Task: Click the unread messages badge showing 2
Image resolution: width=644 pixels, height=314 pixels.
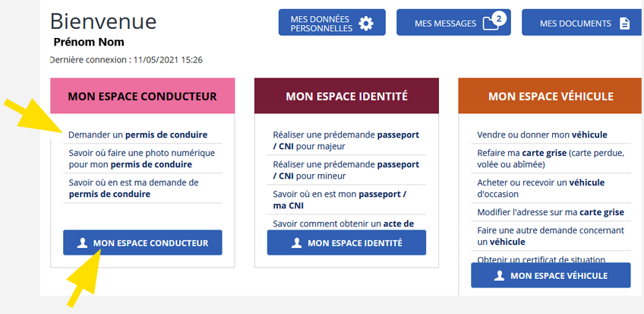Action: point(499,18)
